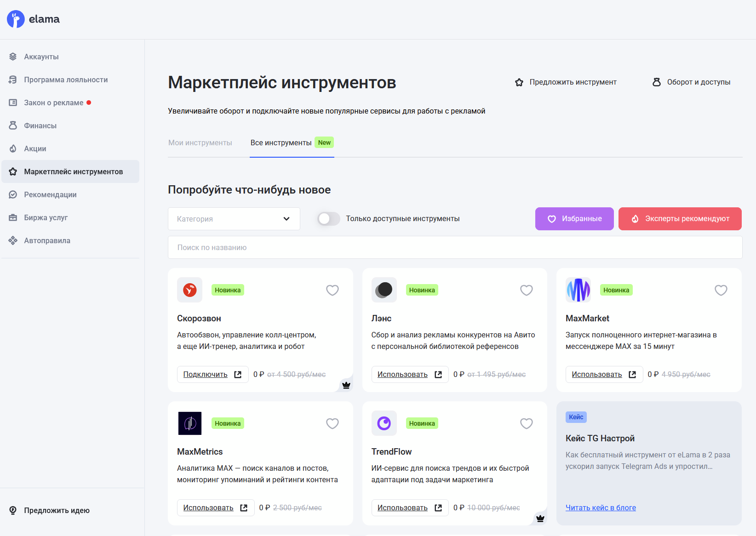Viewport: 756px width, 536px height.
Task: Switch to Мои инструменты tab
Action: pyautogui.click(x=200, y=143)
